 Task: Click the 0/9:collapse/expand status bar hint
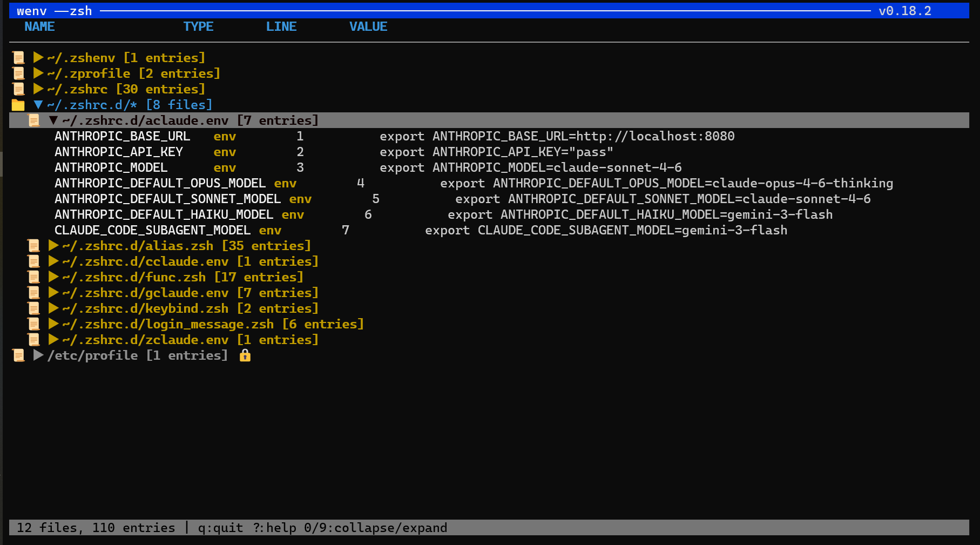(376, 528)
